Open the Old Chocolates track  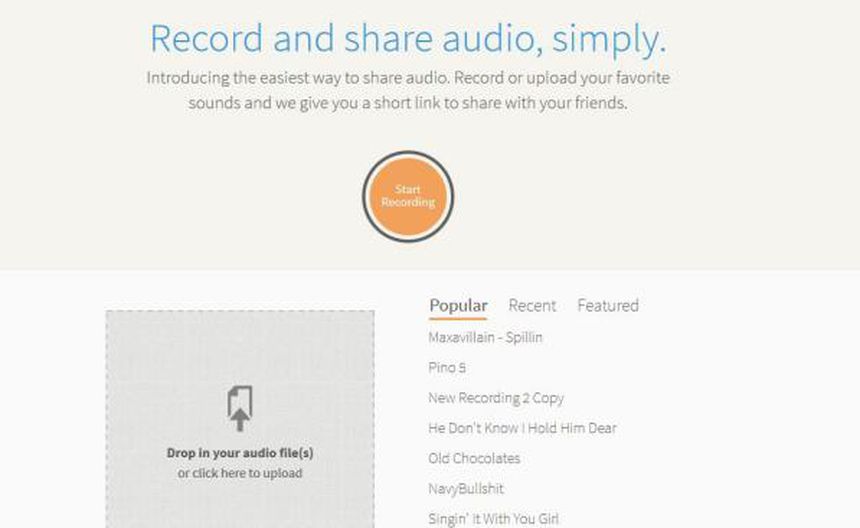(x=474, y=458)
